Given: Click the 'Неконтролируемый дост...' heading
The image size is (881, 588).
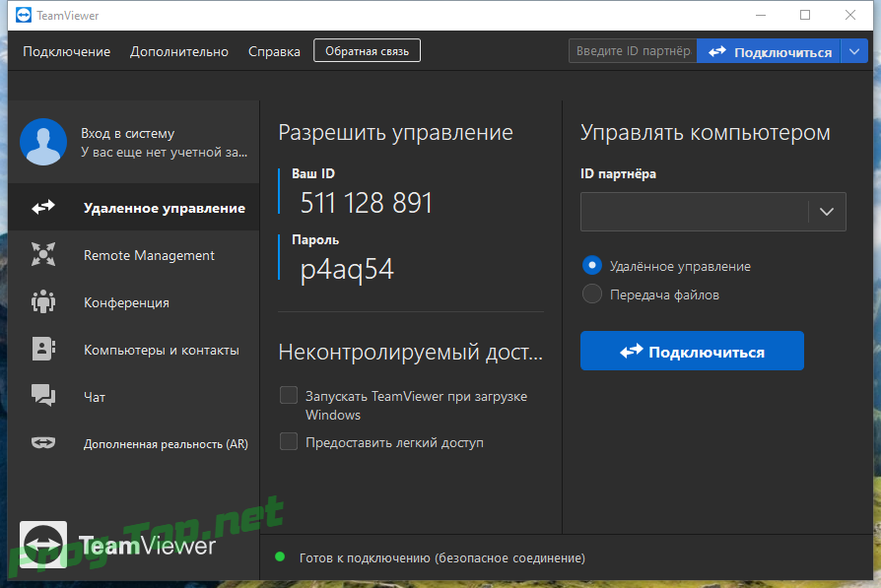Looking at the screenshot, I should tap(411, 353).
